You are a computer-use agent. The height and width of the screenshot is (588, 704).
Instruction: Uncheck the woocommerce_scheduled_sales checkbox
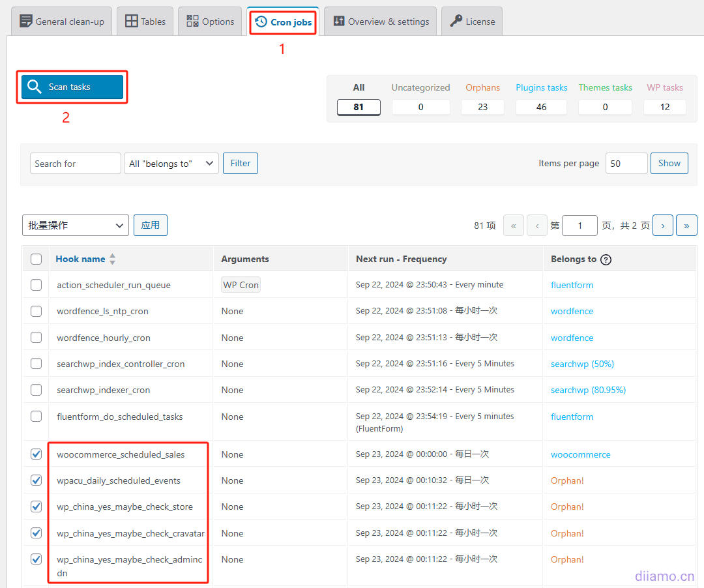pos(37,454)
